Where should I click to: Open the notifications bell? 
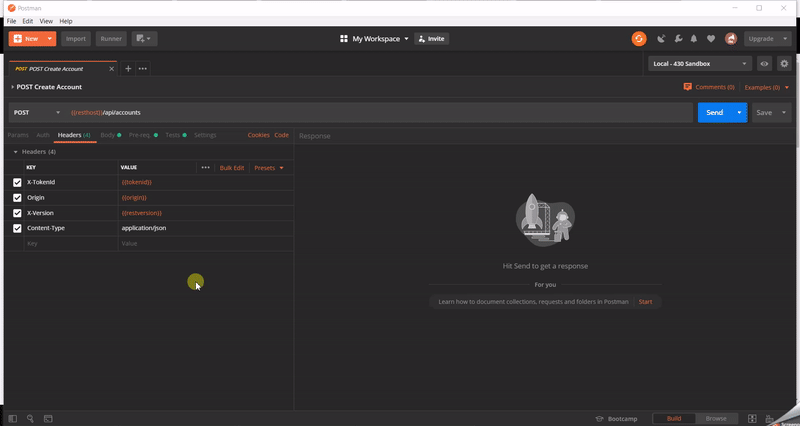coord(694,39)
